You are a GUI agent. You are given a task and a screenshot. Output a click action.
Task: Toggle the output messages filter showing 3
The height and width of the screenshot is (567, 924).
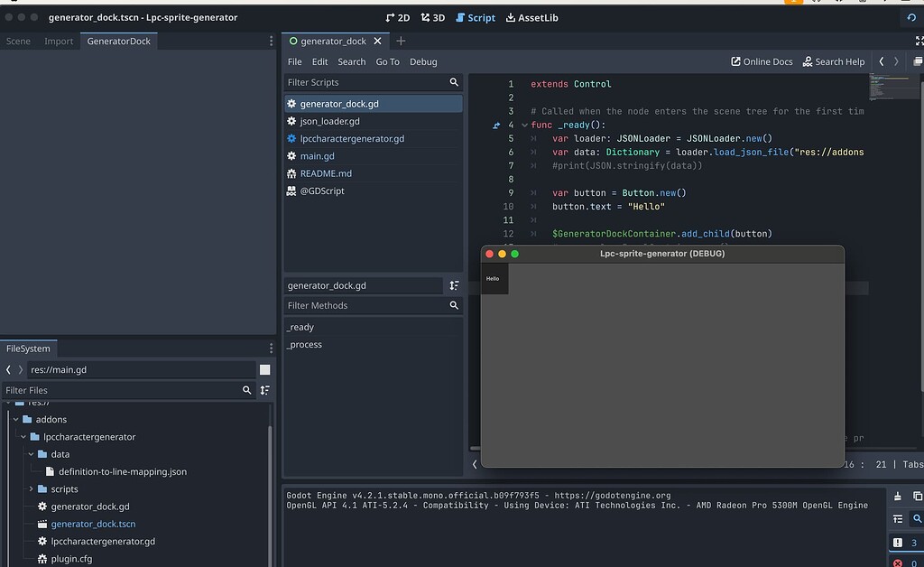pos(905,543)
